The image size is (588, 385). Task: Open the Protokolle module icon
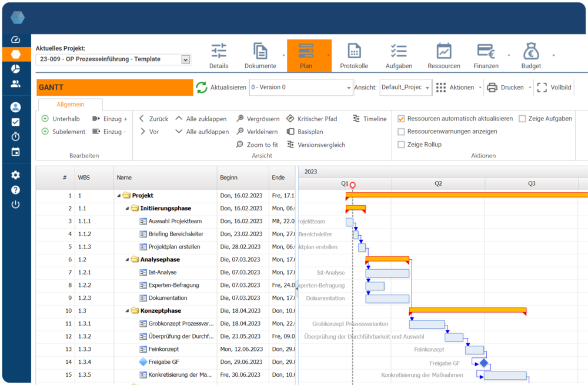click(x=354, y=51)
